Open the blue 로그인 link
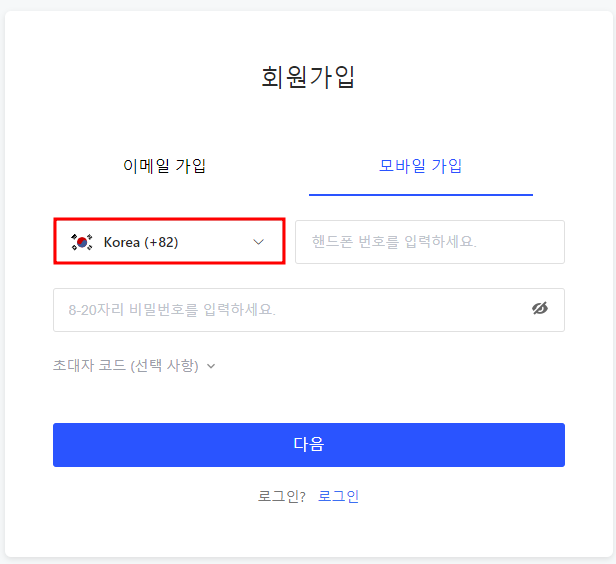 point(338,496)
